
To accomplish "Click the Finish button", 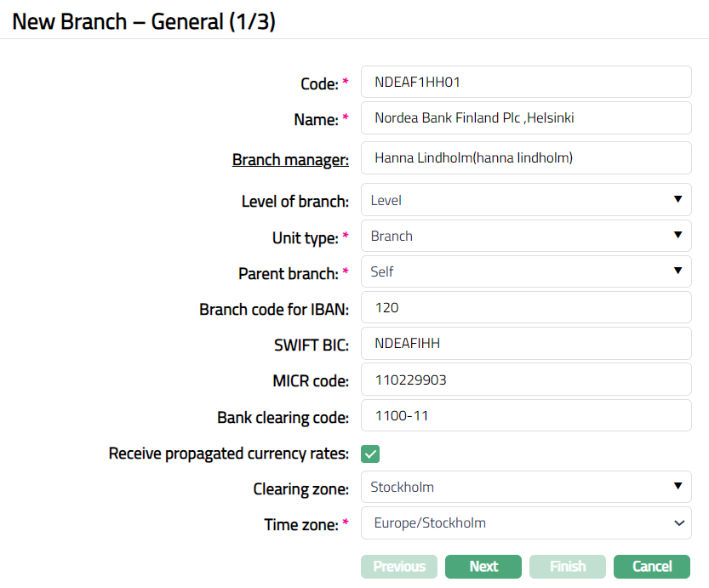I will (568, 567).
